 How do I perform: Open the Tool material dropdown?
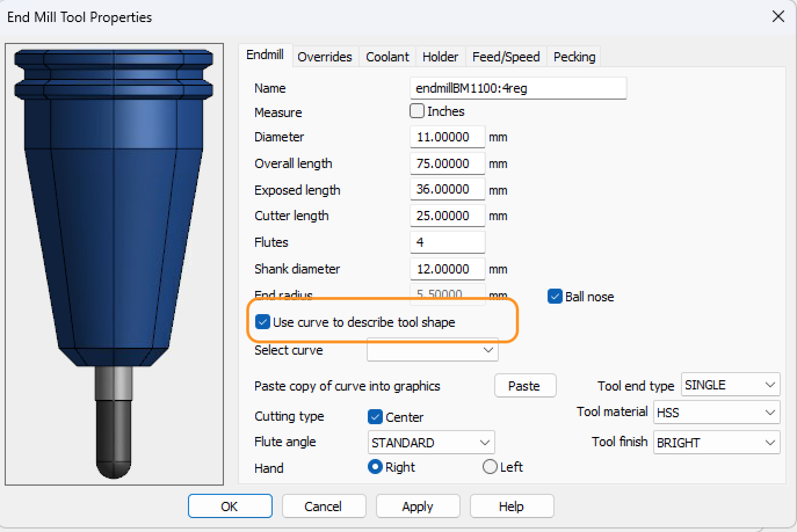[770, 412]
